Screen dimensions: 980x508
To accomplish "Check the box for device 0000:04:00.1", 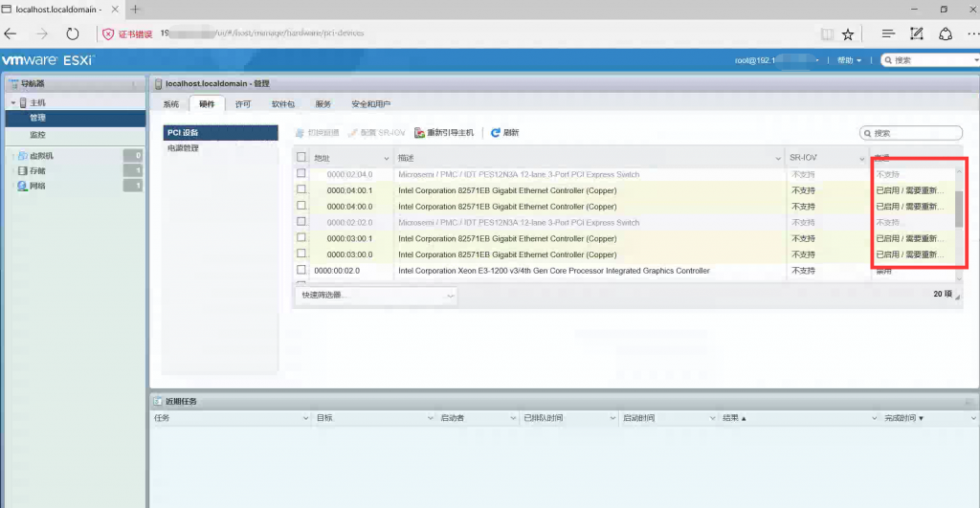I will [x=301, y=190].
